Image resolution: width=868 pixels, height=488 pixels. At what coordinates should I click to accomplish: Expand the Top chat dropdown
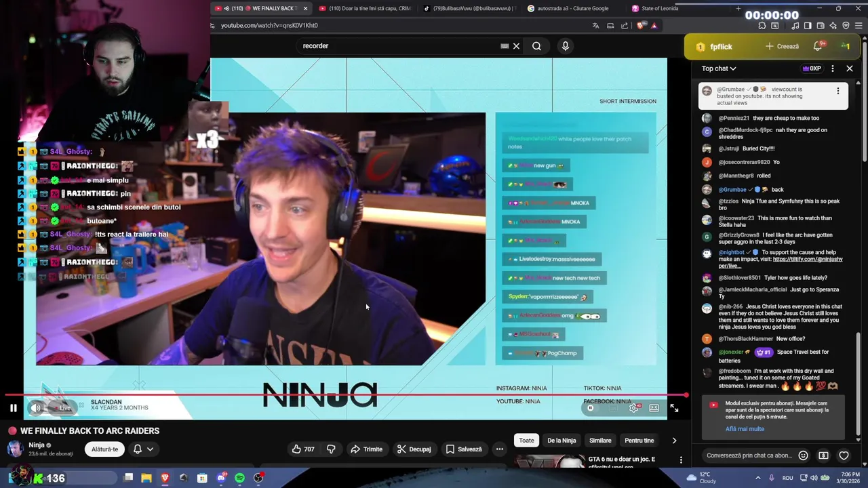(719, 68)
